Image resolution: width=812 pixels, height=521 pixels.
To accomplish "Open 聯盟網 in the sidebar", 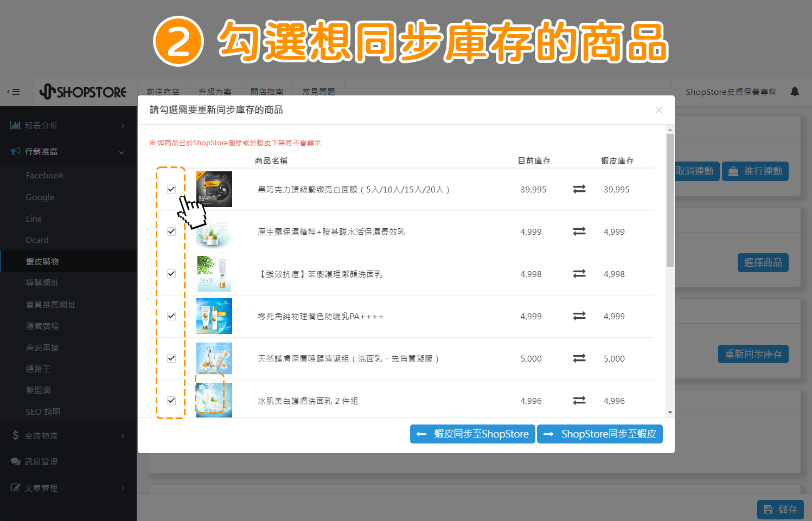I will tap(38, 390).
